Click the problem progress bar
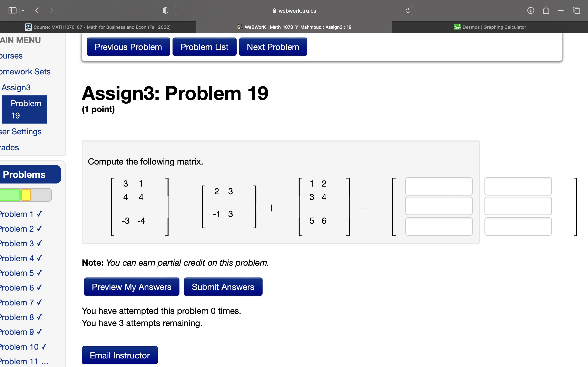Screen dimensions: 588x367 click(26, 195)
